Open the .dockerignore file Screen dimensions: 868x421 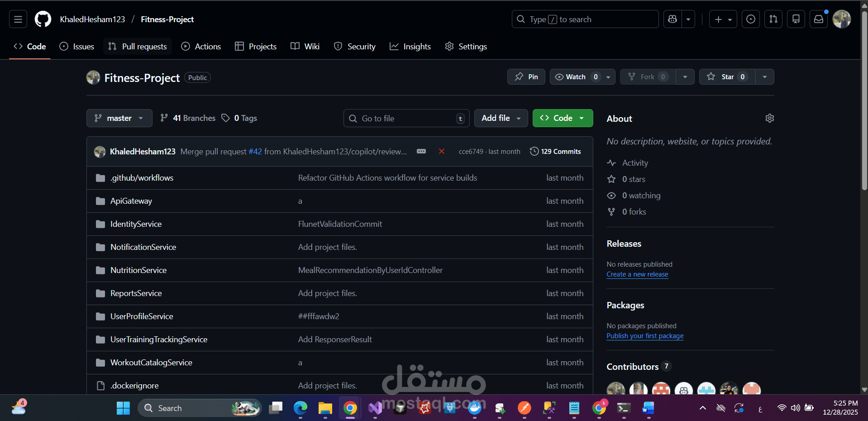pos(134,386)
